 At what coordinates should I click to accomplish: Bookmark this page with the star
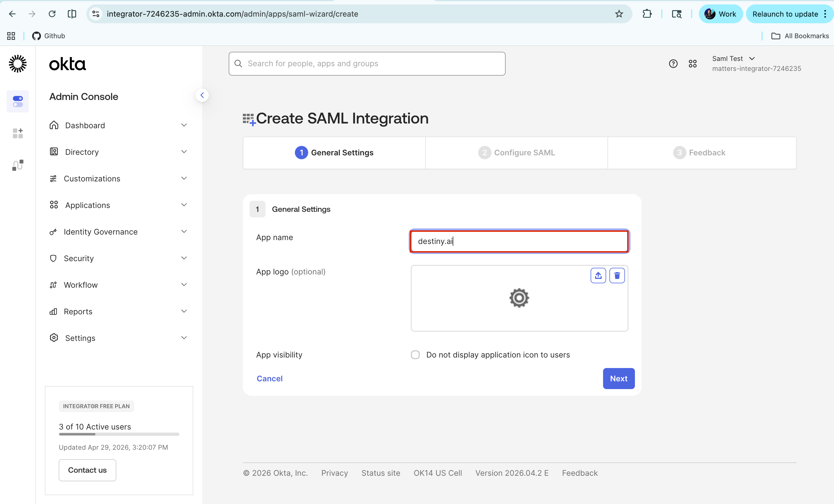pyautogui.click(x=619, y=14)
